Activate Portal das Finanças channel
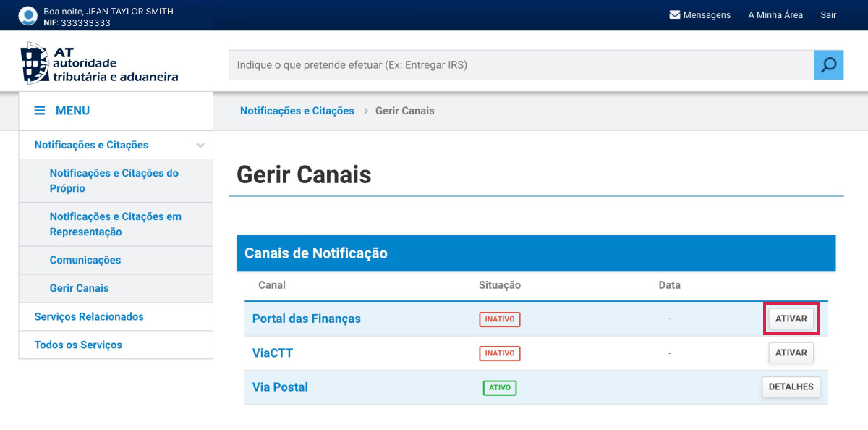Viewport: 868px width, 430px height. (791, 319)
